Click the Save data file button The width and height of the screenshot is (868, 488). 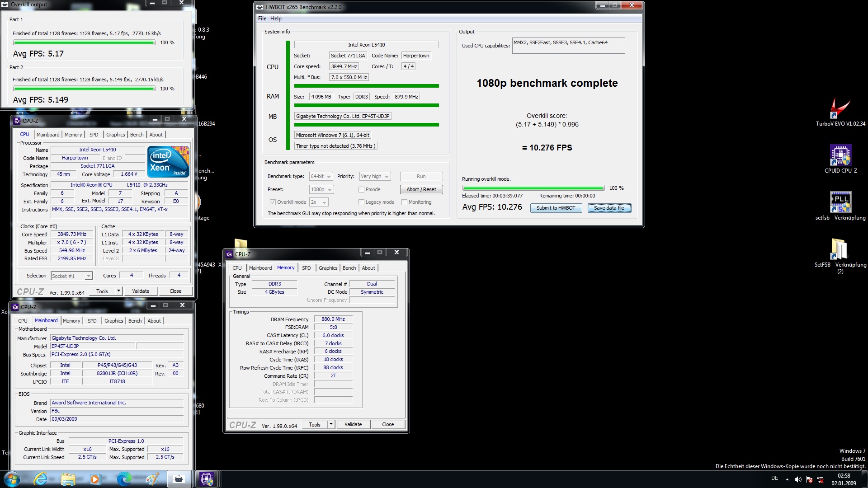(x=609, y=208)
